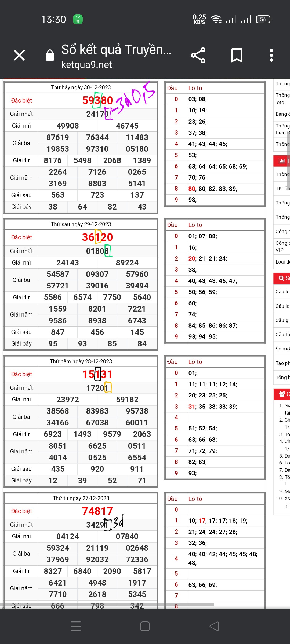Screen dimensions: 290x644
Task: Tap first prize number 01808
Action: 97,251
